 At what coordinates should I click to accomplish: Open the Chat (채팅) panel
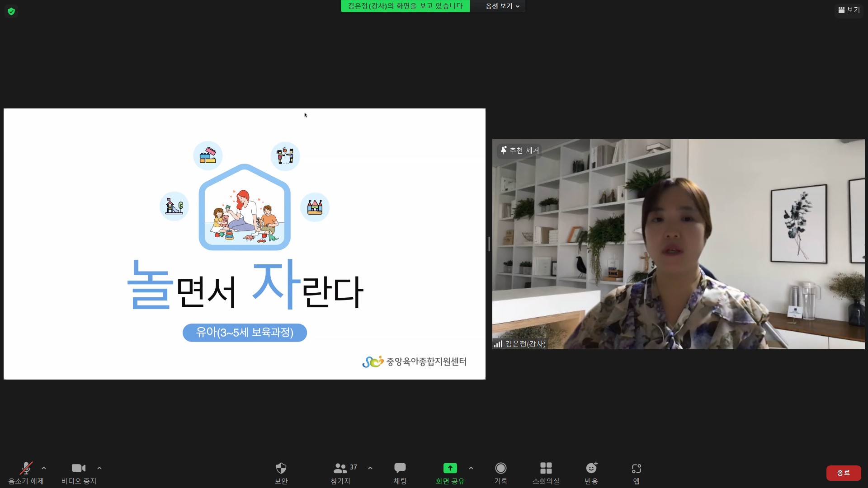click(400, 473)
